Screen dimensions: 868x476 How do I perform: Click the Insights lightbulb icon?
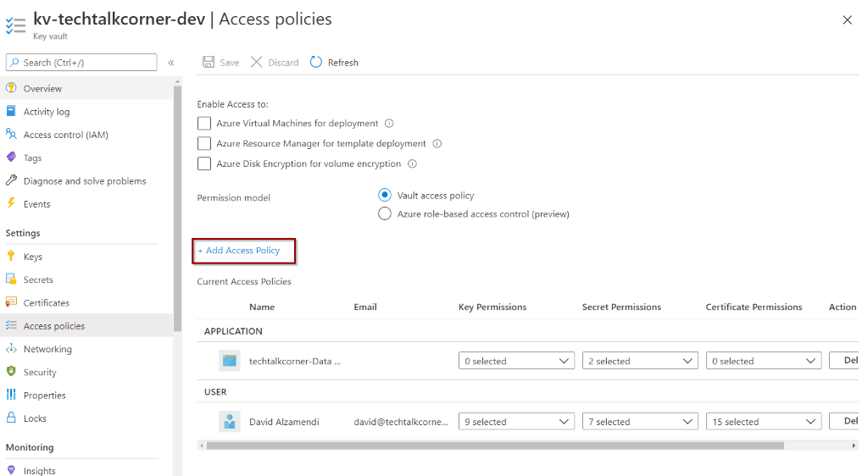[11, 470]
